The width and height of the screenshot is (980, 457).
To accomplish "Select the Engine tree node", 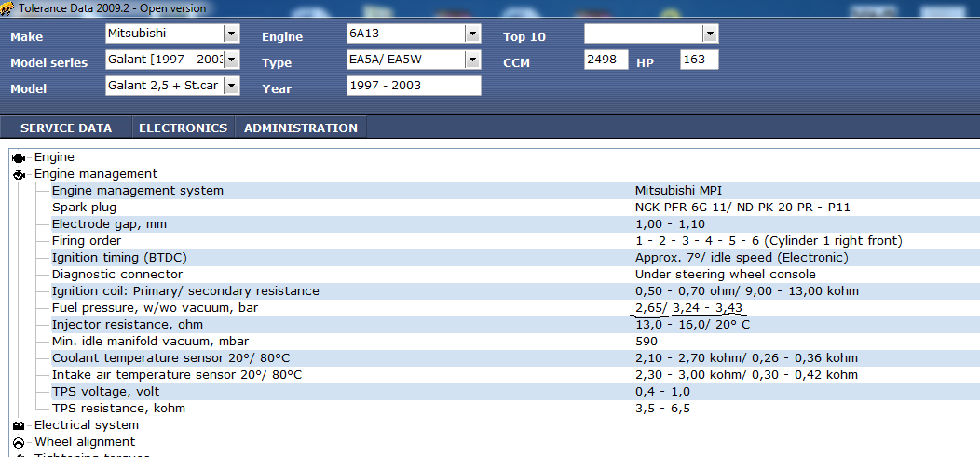I will coord(54,157).
